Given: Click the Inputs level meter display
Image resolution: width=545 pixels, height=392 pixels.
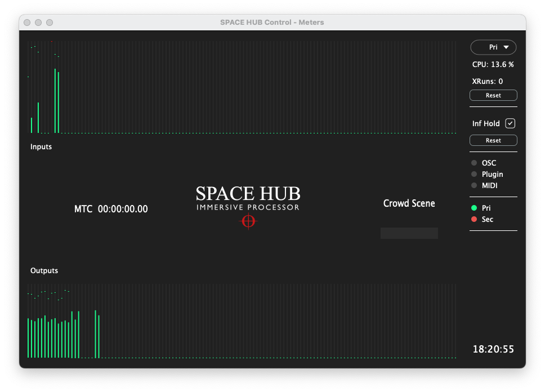Looking at the screenshot, I should tap(242, 84).
